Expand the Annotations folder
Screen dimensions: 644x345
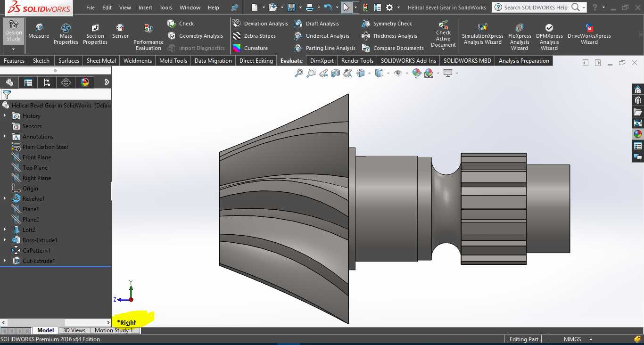coord(5,136)
